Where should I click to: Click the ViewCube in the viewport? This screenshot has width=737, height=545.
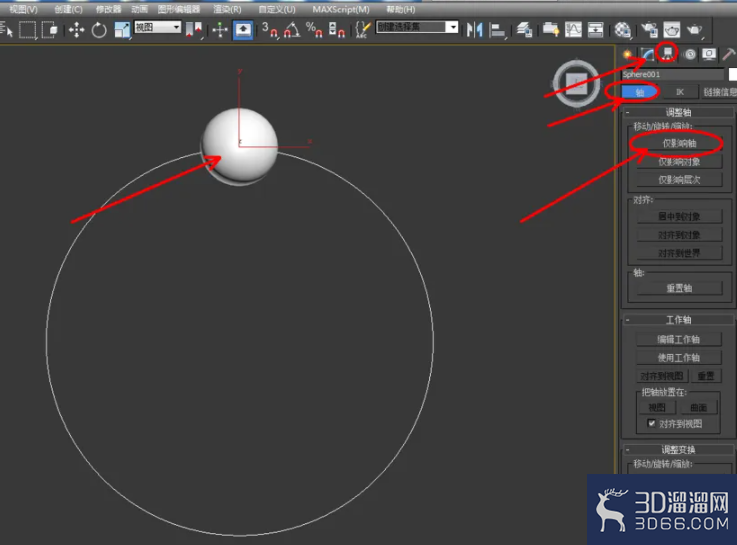click(x=577, y=83)
